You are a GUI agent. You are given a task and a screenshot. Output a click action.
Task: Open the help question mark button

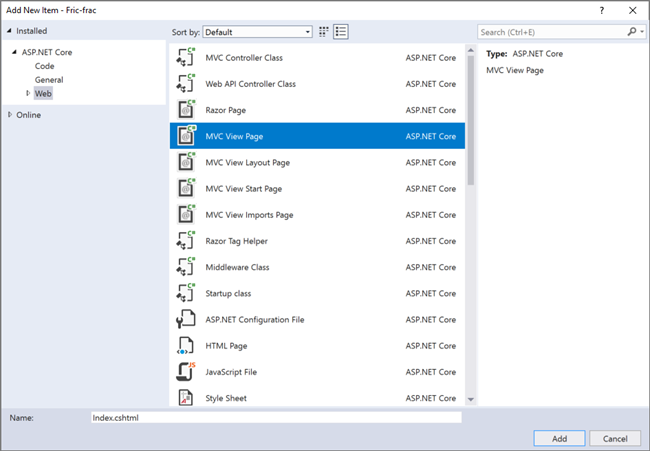coord(601,10)
